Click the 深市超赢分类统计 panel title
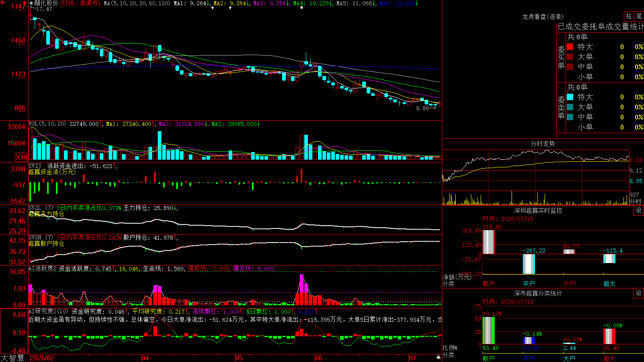The width and height of the screenshot is (644, 362). (x=538, y=293)
